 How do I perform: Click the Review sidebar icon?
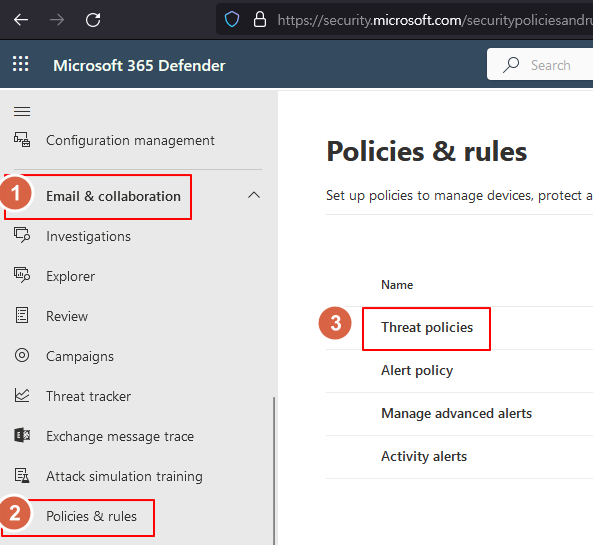point(22,315)
